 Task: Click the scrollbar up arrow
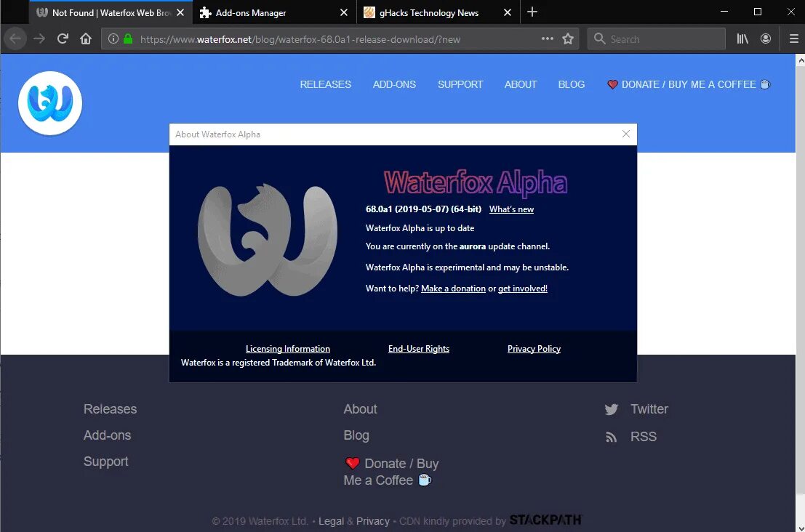coord(801,60)
